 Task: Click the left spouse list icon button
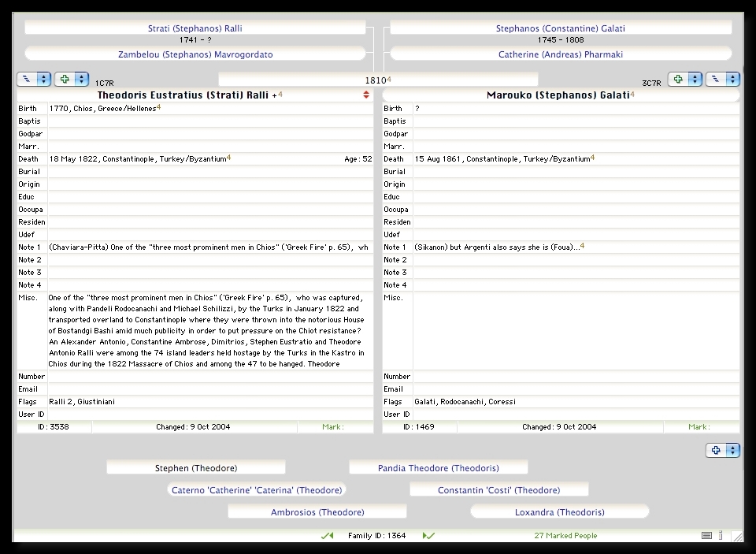pyautogui.click(x=27, y=80)
